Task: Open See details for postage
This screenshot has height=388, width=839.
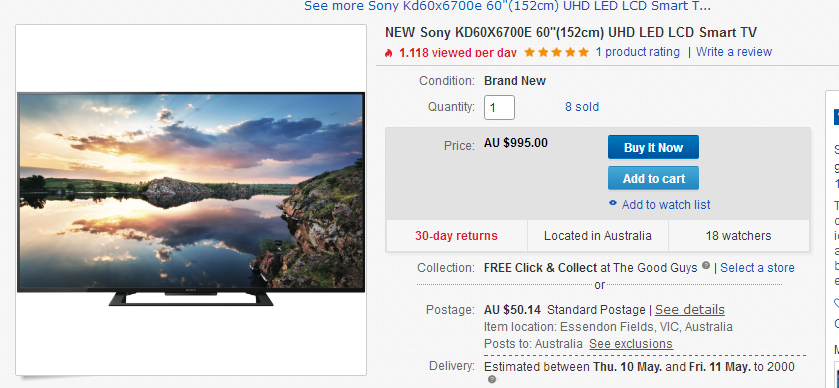Action: [x=690, y=310]
